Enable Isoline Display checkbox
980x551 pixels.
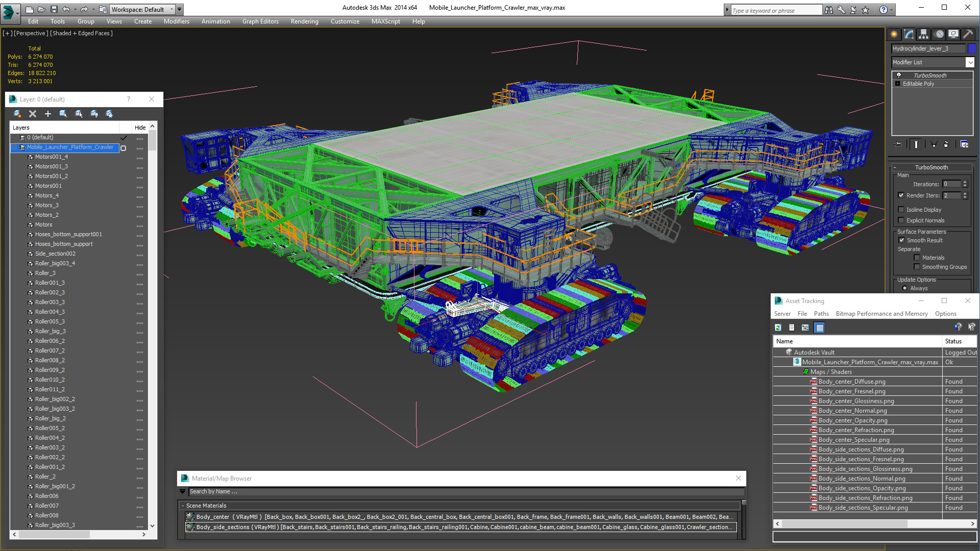[x=901, y=210]
